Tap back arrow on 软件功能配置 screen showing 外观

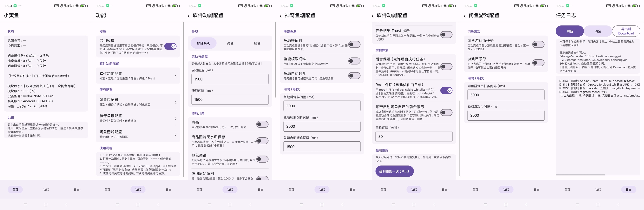(x=188, y=16)
